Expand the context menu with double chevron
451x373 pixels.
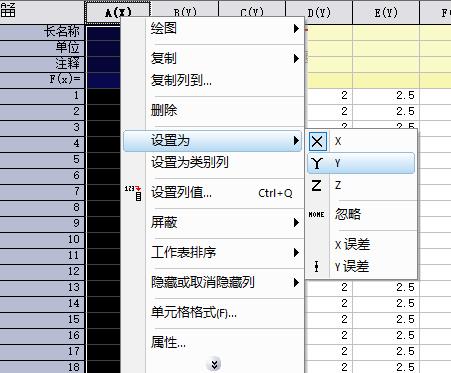click(x=214, y=364)
